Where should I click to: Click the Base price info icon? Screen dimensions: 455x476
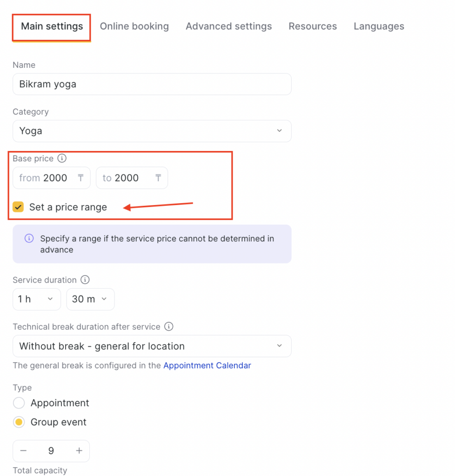pos(62,159)
